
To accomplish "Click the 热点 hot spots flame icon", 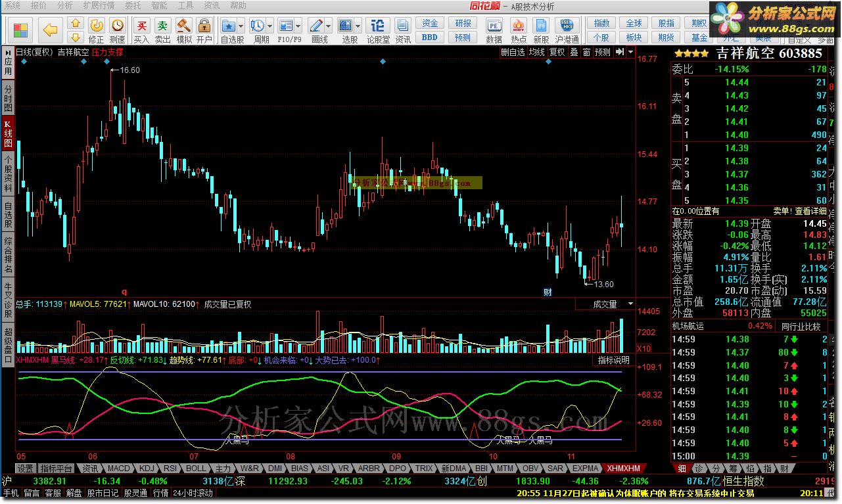I will (519, 26).
